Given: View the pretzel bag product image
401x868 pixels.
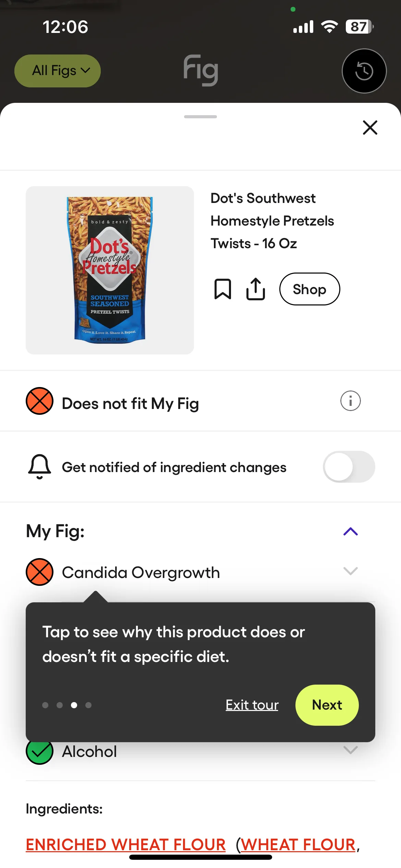Looking at the screenshot, I should tap(110, 270).
